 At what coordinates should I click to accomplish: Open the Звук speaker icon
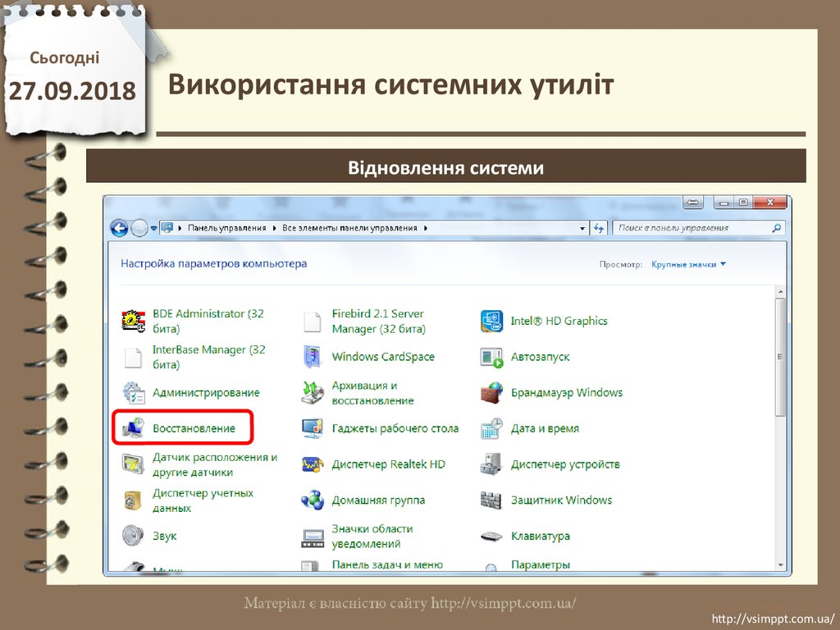[133, 536]
